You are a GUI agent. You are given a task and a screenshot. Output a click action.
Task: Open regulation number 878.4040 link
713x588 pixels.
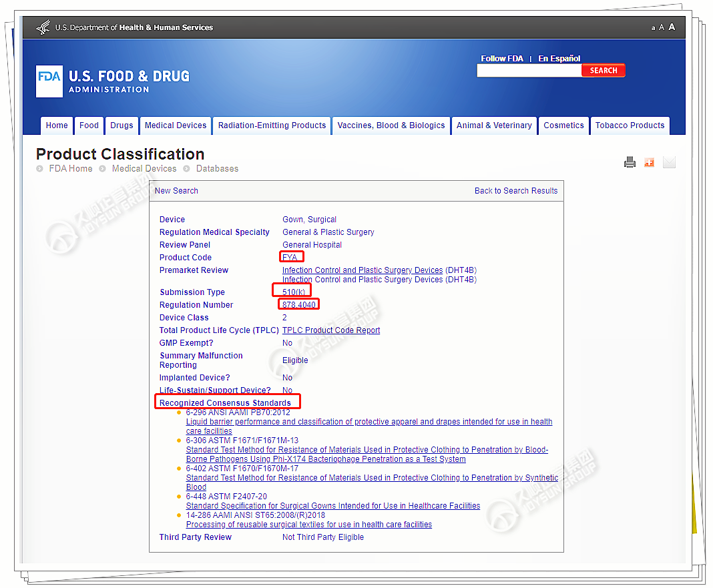tap(298, 305)
